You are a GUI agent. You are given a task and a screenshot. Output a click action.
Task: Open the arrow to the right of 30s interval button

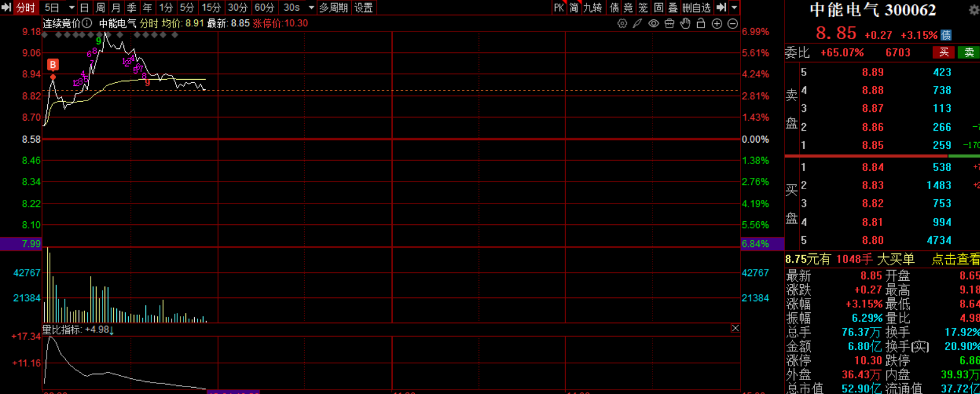point(311,8)
